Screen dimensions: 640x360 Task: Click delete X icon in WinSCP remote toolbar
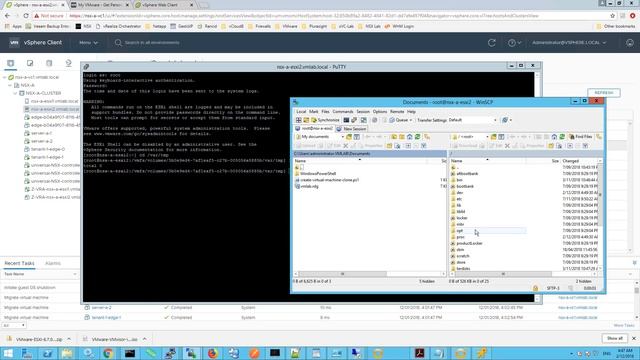[507, 146]
